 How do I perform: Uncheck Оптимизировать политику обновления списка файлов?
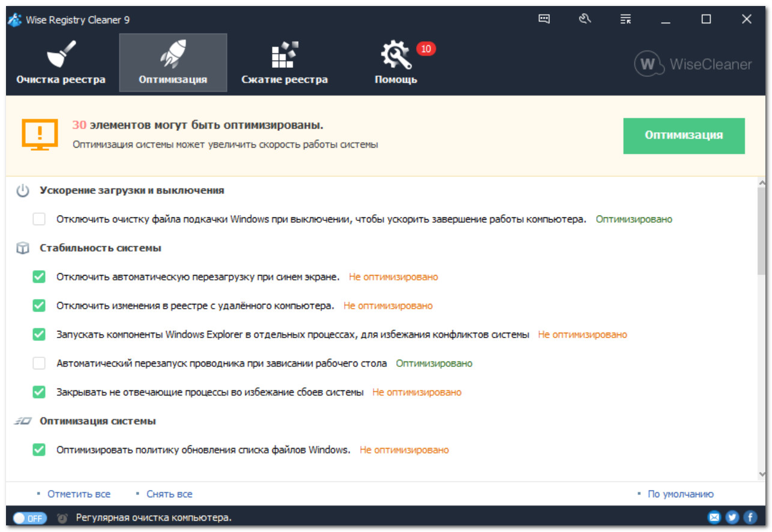(x=39, y=450)
